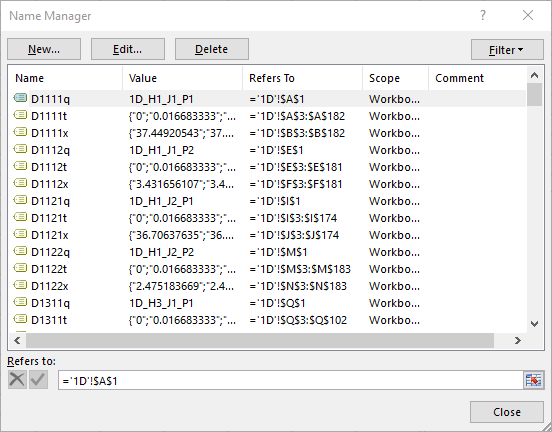Click the Edit... button
552x432 pixels.
(x=128, y=49)
